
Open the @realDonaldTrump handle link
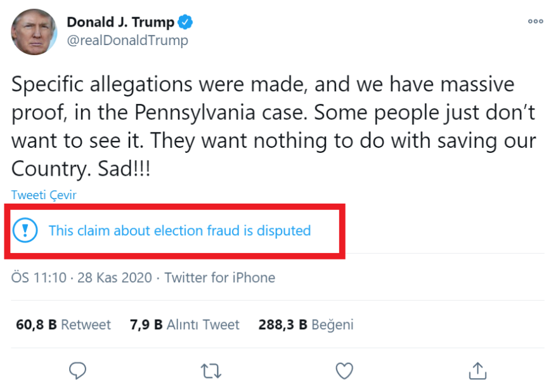point(127,41)
